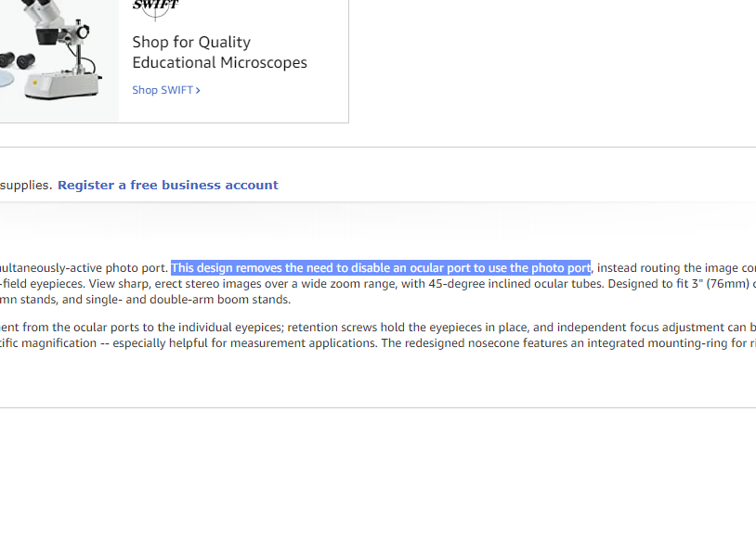Click the blue highlighted sentence about photo port
Screen dimensions: 756x541
tap(381, 268)
